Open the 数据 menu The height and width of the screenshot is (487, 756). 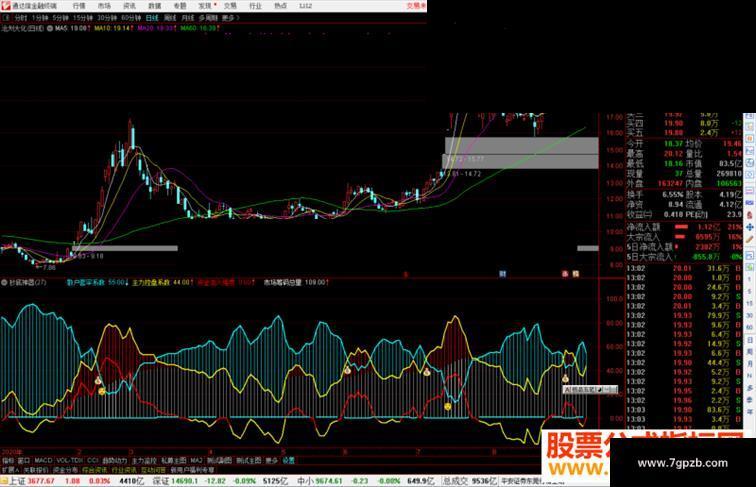coord(154,6)
